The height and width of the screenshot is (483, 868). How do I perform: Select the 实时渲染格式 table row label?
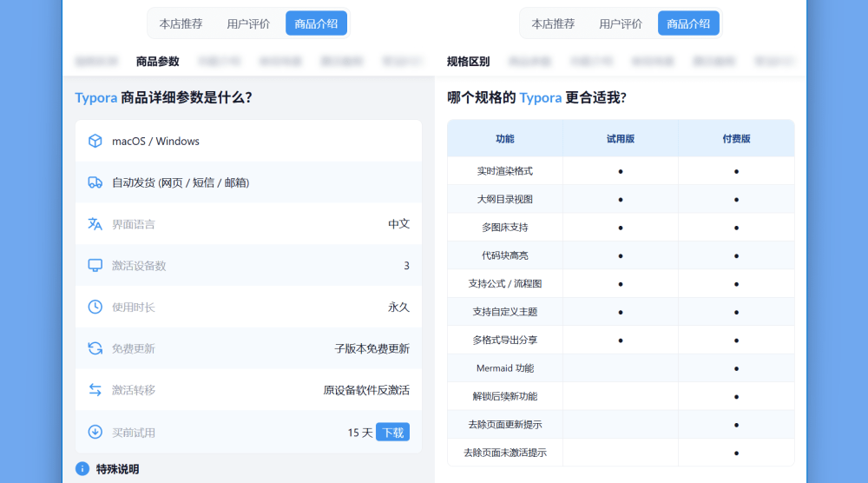click(505, 171)
